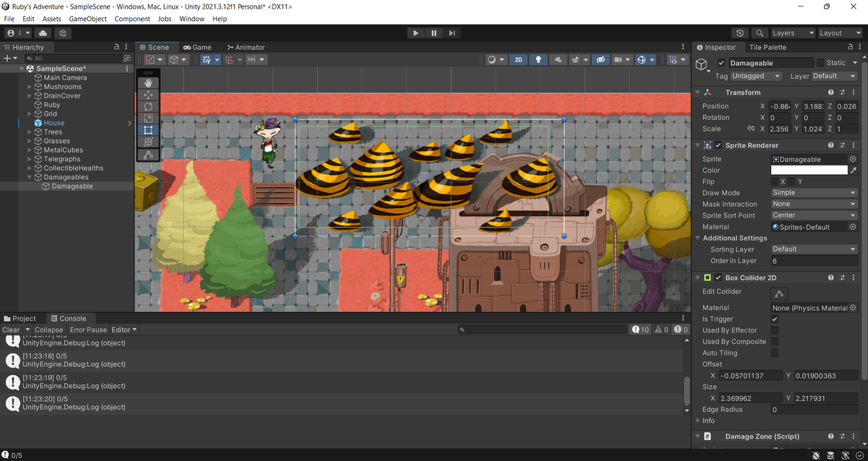Toggle scene audio mute
The image size is (868, 461).
point(558,60)
